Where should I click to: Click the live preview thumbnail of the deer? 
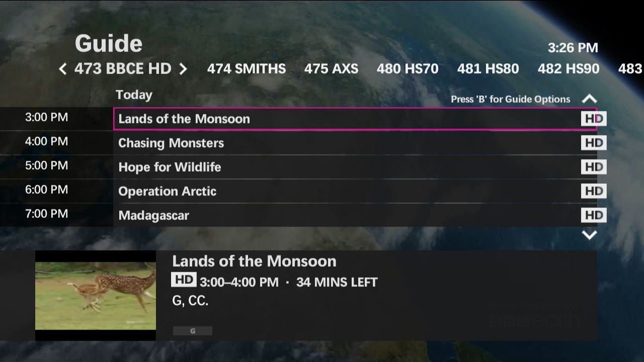(x=95, y=295)
